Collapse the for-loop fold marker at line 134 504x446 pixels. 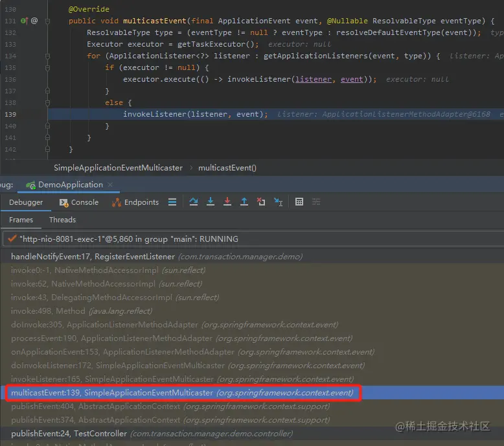point(47,56)
